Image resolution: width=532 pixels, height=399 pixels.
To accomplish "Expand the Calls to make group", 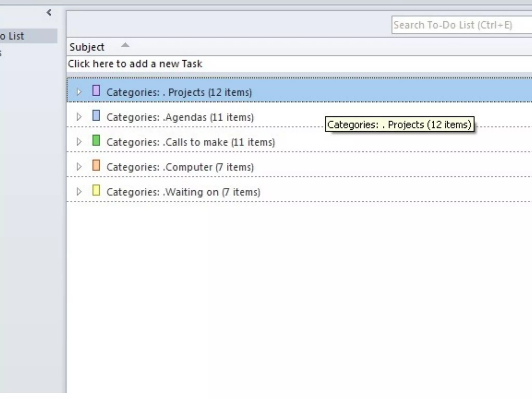I will click(79, 142).
